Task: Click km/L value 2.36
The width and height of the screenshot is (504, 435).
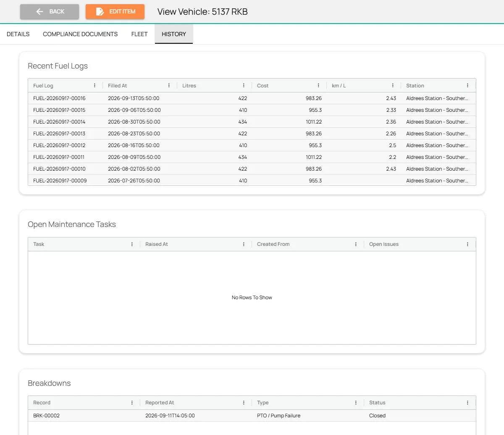Action: tap(391, 122)
